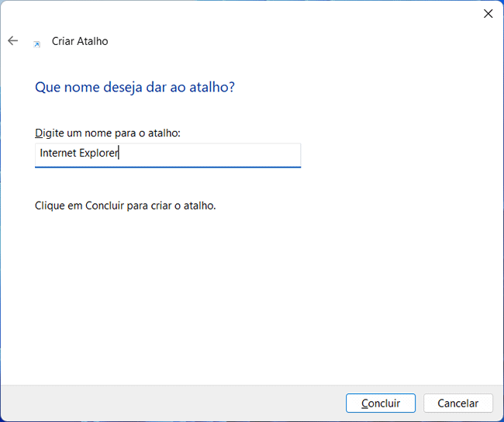Click the word 'Internet' in the name field
This screenshot has width=504, height=422.
pos(58,154)
